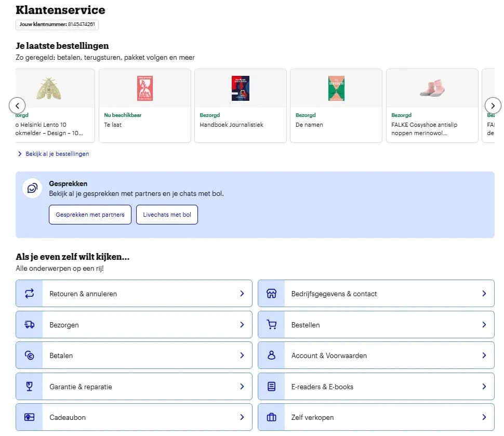
Task: Click the chevron before Bekijk al je bestellingen
Action: (20, 154)
